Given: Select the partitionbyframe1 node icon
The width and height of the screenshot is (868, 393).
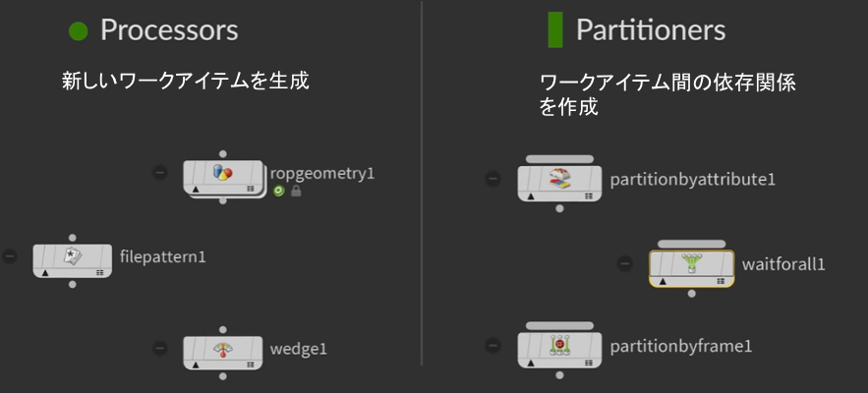Looking at the screenshot, I should click(x=559, y=346).
